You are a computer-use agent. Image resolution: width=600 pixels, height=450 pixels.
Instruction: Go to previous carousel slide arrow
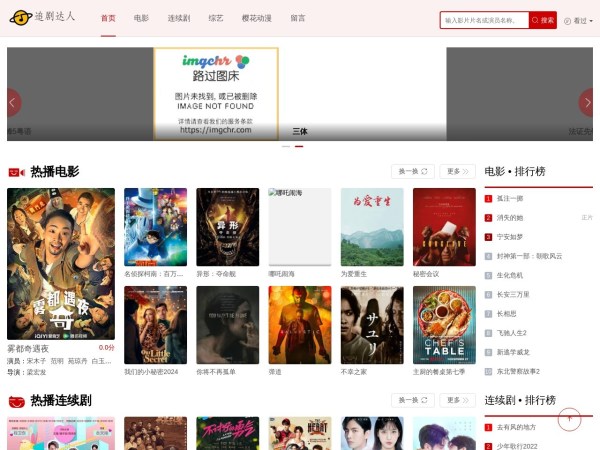pyautogui.click(x=14, y=102)
